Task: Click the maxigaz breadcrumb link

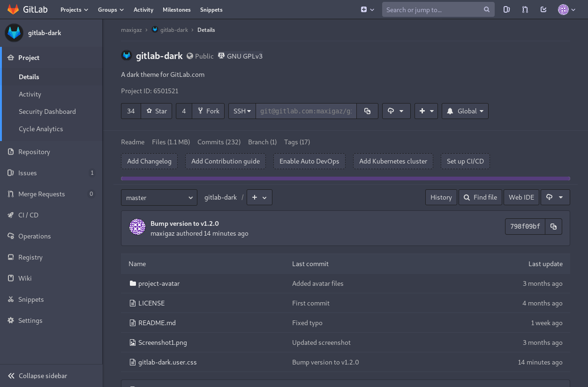Action: (x=131, y=30)
